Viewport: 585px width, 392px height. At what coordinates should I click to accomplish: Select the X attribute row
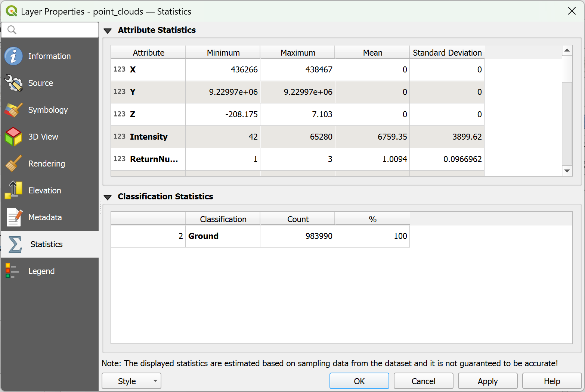(298, 69)
